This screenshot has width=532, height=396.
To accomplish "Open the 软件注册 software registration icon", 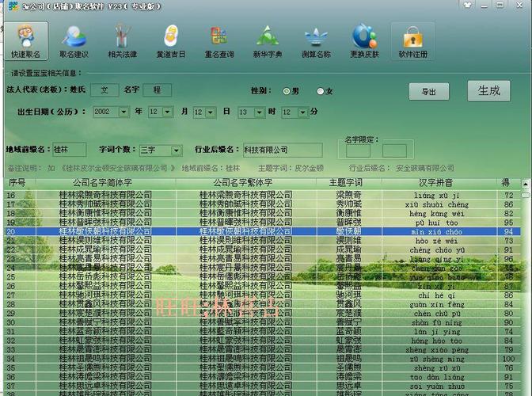I will coord(413,40).
